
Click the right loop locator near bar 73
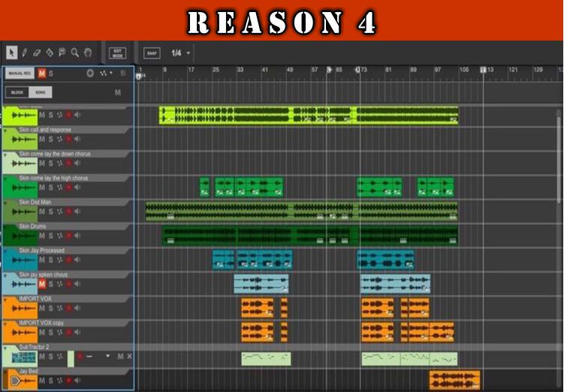(x=358, y=70)
